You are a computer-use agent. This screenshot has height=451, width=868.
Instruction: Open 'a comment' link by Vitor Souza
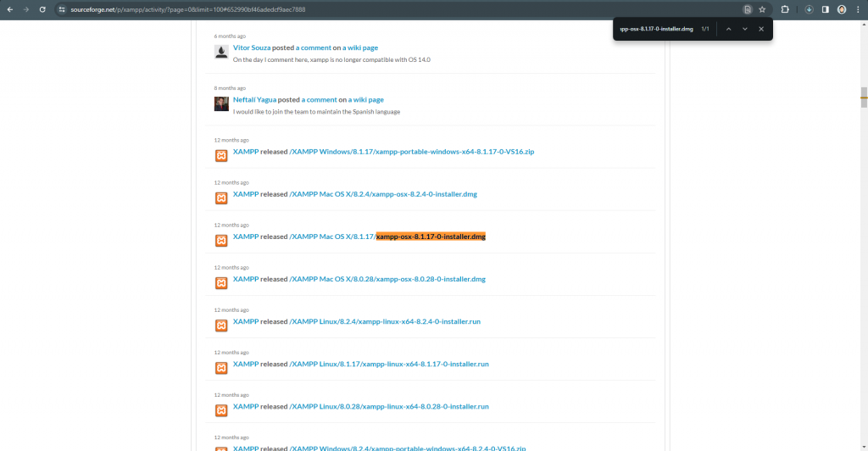tap(314, 47)
